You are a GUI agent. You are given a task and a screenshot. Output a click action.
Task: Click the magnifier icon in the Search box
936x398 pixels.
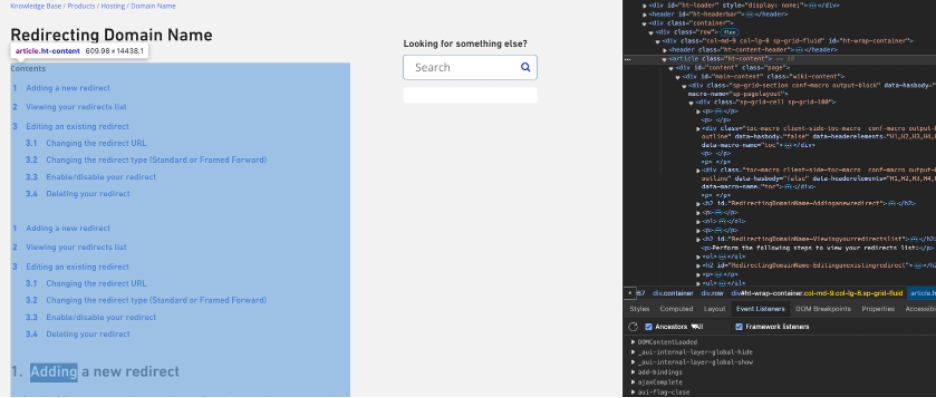[525, 67]
